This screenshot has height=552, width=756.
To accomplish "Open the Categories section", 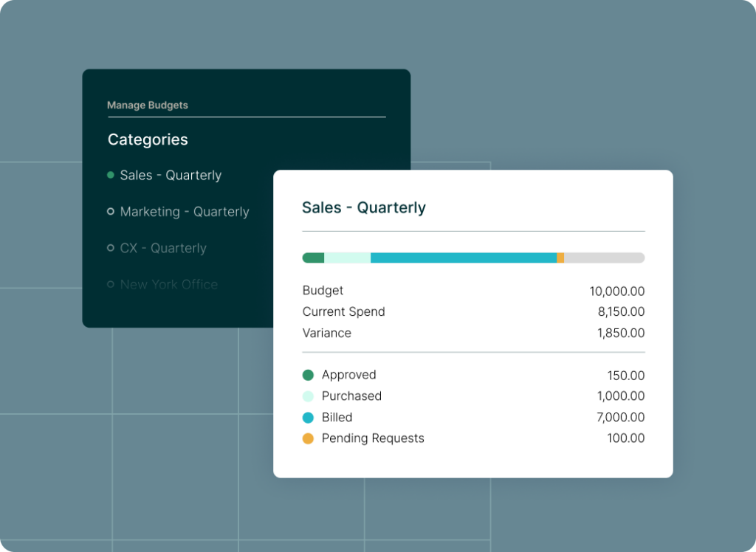I will (148, 139).
